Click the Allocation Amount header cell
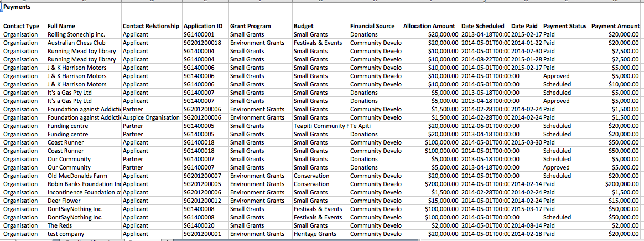This screenshot has height=241, width=644. coord(429,26)
